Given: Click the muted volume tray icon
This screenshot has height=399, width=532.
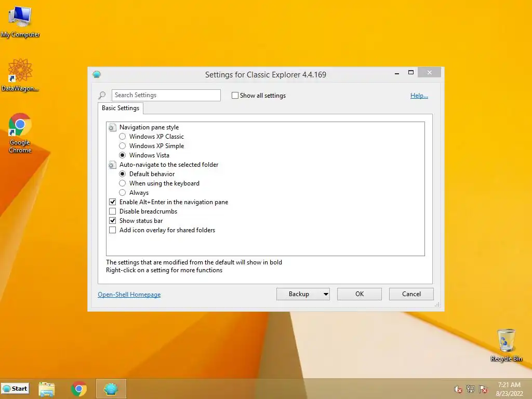Looking at the screenshot, I should (458, 389).
